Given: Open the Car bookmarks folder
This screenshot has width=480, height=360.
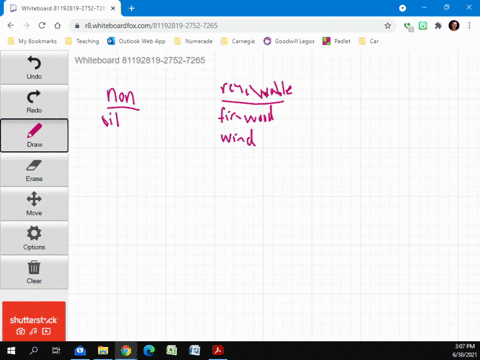Looking at the screenshot, I should 368,41.
